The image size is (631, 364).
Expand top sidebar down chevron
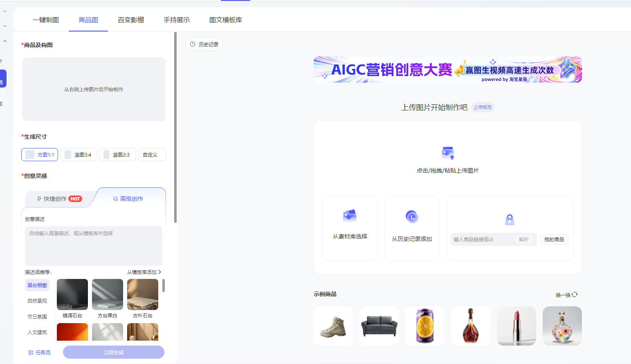5,11
